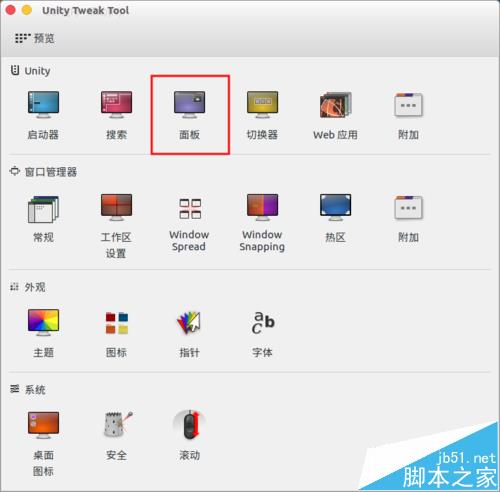Open the 搜索 search settings icon
Screen dimensions: 500x492
tap(116, 105)
